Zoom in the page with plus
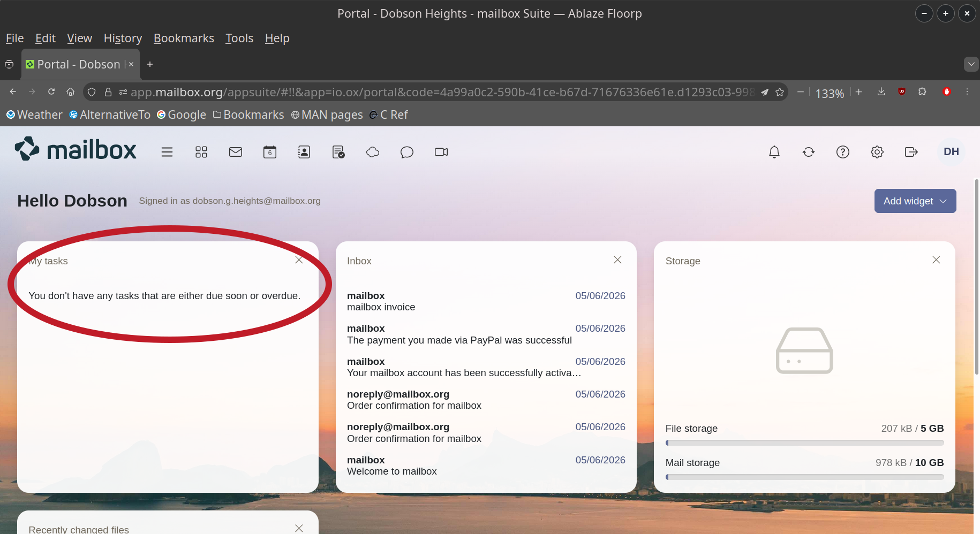Viewport: 980px width, 534px height. [859, 92]
